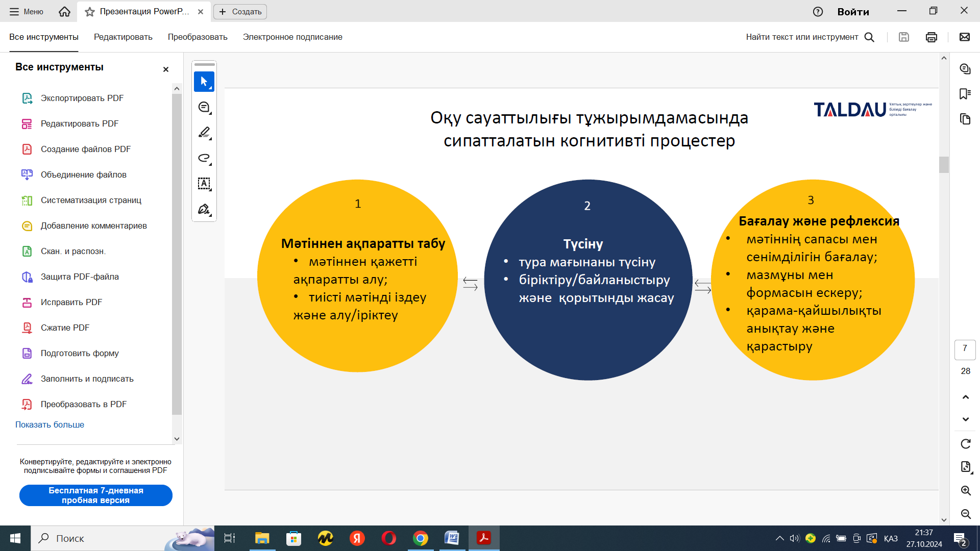Switch to Редактировать tab
Image resolution: width=980 pixels, height=551 pixels.
click(x=123, y=37)
